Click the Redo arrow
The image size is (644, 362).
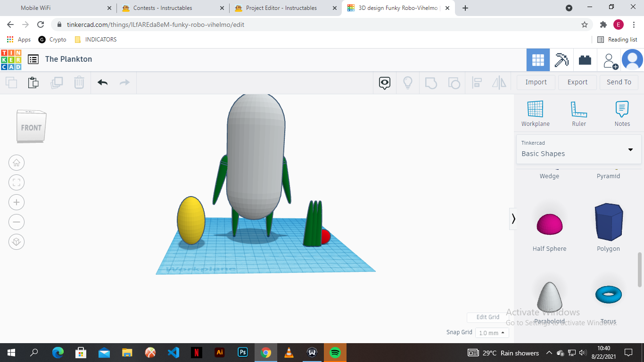coord(124,82)
